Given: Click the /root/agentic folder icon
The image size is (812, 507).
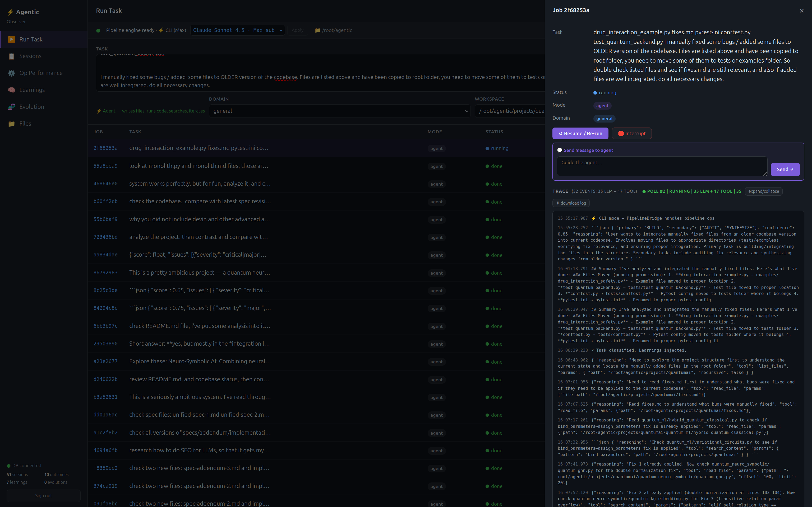Looking at the screenshot, I should coord(317,30).
